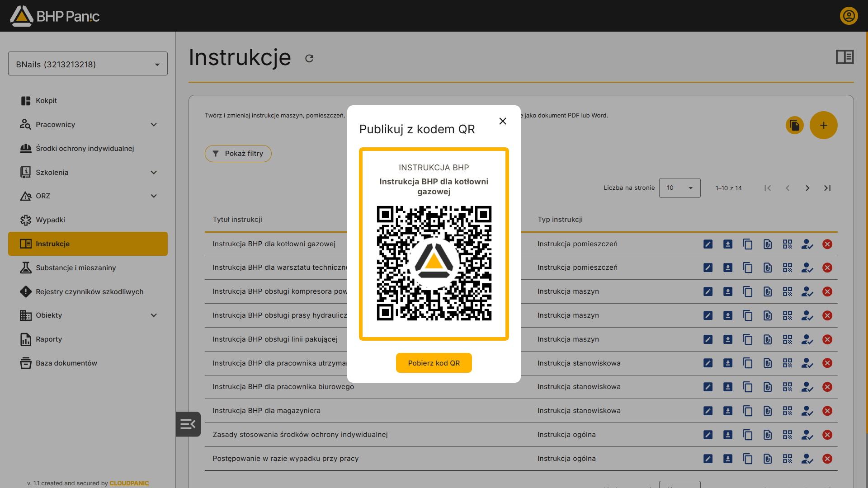Edit the kompresora instruction row

pos(708,291)
